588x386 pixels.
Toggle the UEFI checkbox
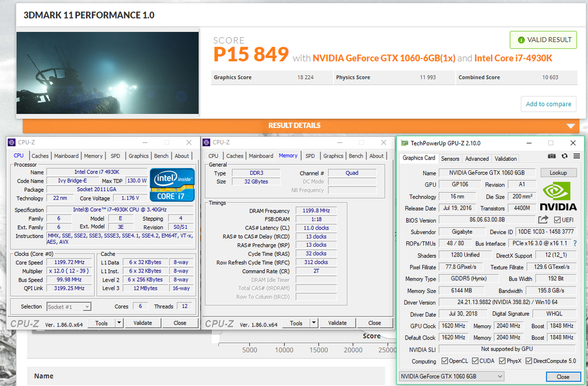click(558, 220)
